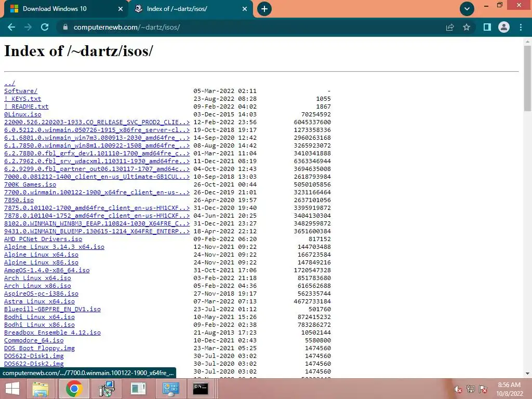Click the 6.2.7880.0.fbl_grfx_dev1 link
Screen dimensions: 532x399
(97, 153)
